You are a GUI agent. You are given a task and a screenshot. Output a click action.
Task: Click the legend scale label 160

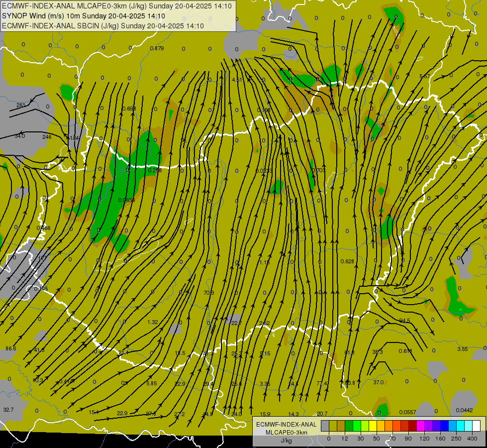(x=440, y=439)
